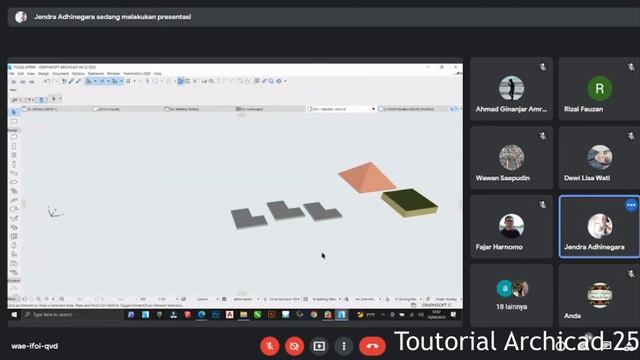The image size is (640, 360).
Task: Open the Document menu in ArchiCAD
Action: [x=60, y=74]
